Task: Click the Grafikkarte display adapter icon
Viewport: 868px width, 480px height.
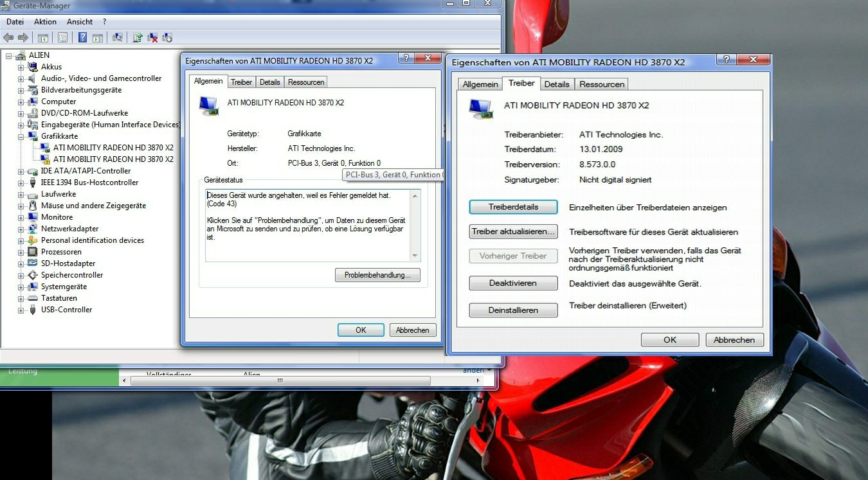Action: pos(33,136)
